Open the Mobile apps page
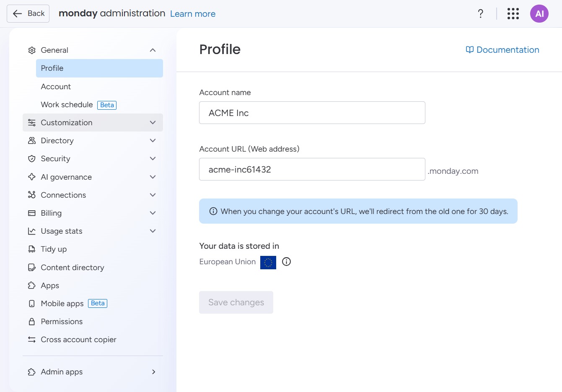 tap(93, 304)
